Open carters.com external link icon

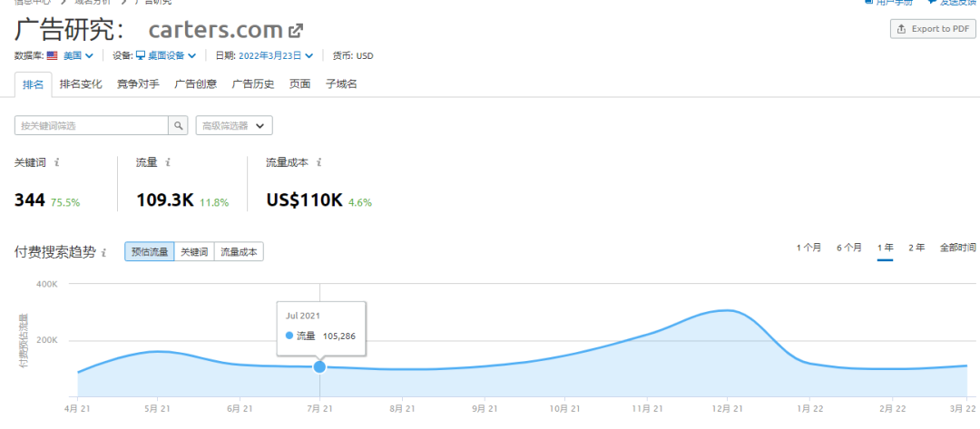(295, 30)
